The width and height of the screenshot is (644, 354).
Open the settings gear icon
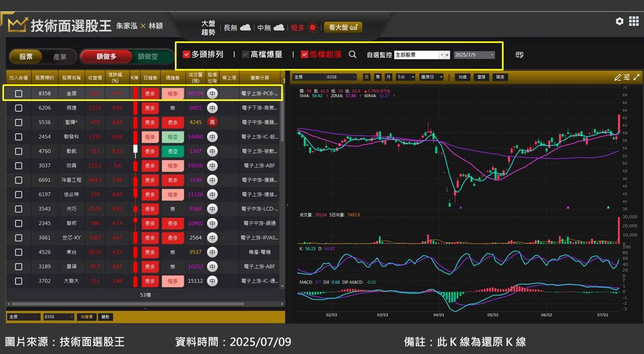[619, 21]
